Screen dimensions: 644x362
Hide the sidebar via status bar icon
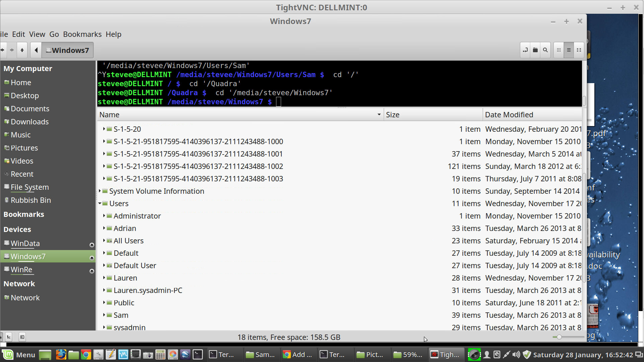tap(22, 337)
